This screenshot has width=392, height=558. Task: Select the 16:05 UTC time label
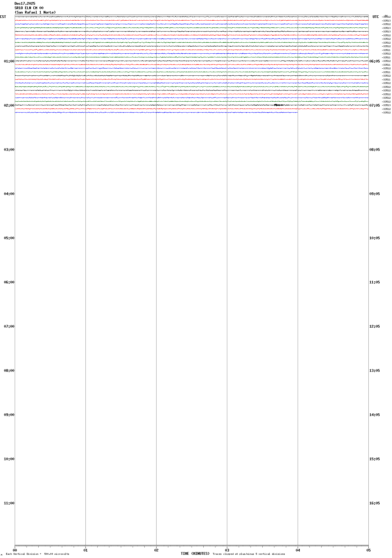[374, 503]
